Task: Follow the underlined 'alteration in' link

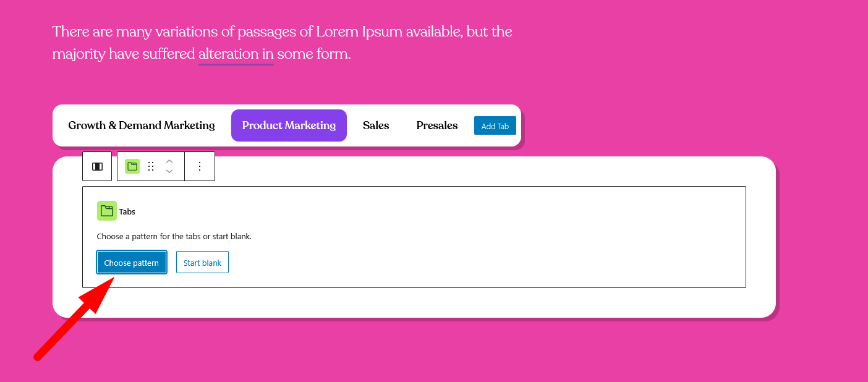Action: [x=236, y=54]
